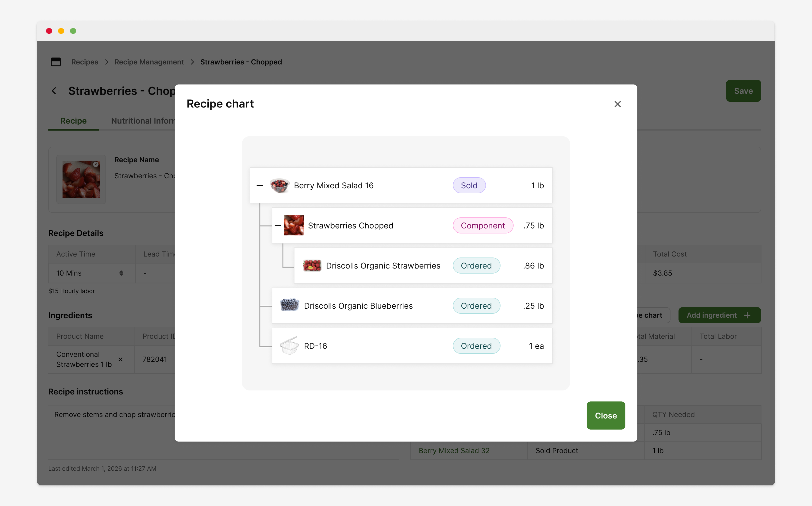Screen dimensions: 812x506
Task: Open the Recipe Management breadcrumb link
Action: 149,62
